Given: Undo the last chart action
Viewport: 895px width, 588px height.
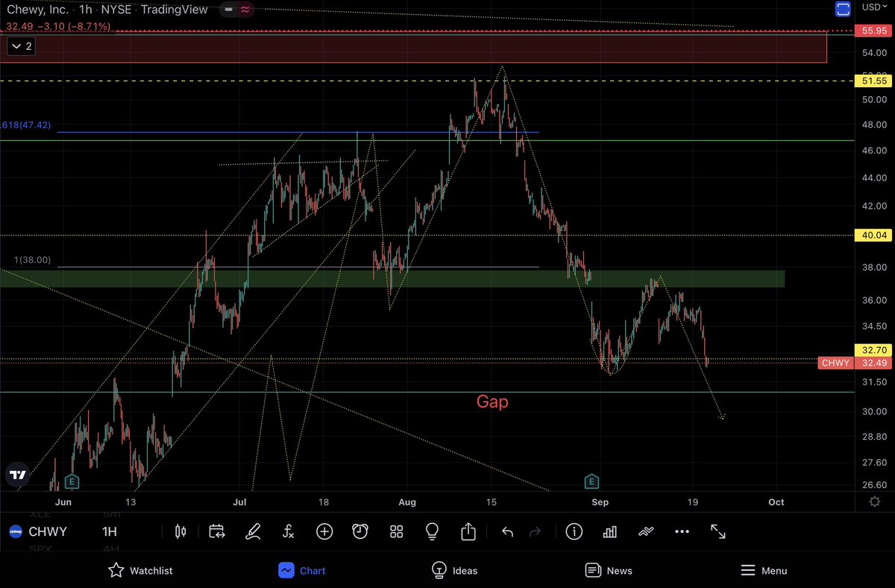Looking at the screenshot, I should pos(507,531).
